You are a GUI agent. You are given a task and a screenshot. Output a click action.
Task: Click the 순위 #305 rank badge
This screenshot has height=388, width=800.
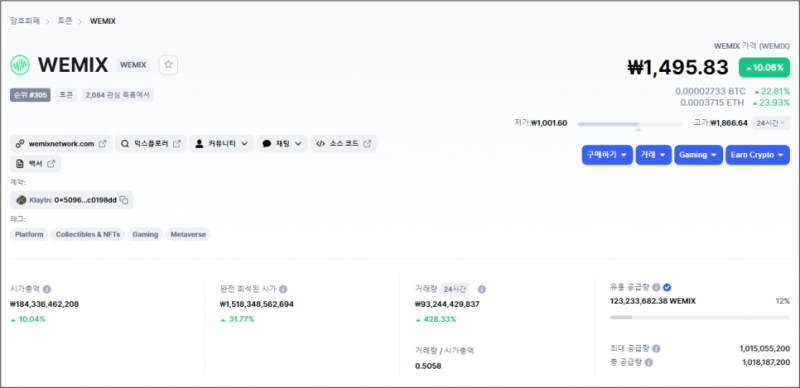[30, 95]
